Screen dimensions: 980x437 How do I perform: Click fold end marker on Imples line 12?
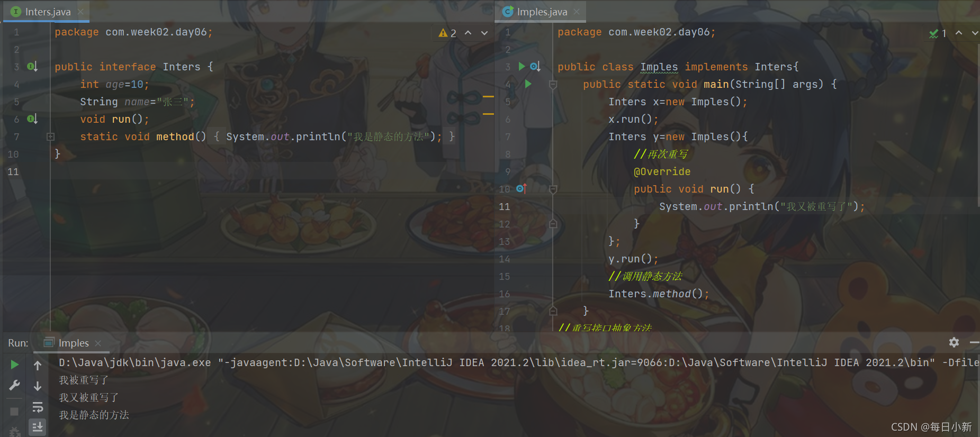(x=553, y=224)
